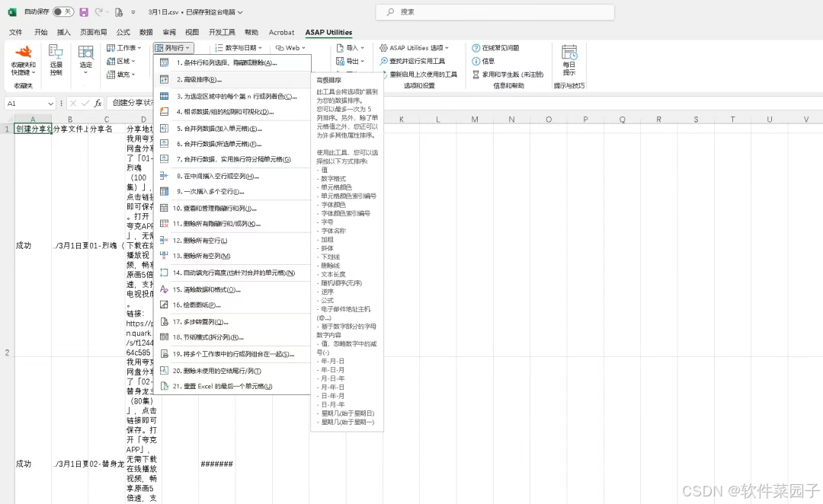Click icon beside 3. 为选定区域中的每个第 n 行或列着色
Viewport: 823px width, 504px height.
coord(165,97)
